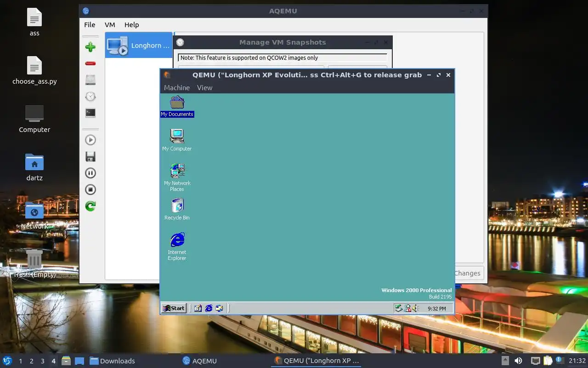Click the Windows 2000 Start button

pos(174,308)
